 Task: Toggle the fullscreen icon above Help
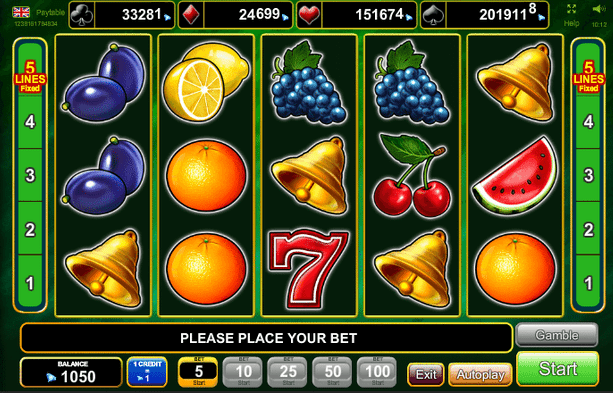(x=571, y=9)
